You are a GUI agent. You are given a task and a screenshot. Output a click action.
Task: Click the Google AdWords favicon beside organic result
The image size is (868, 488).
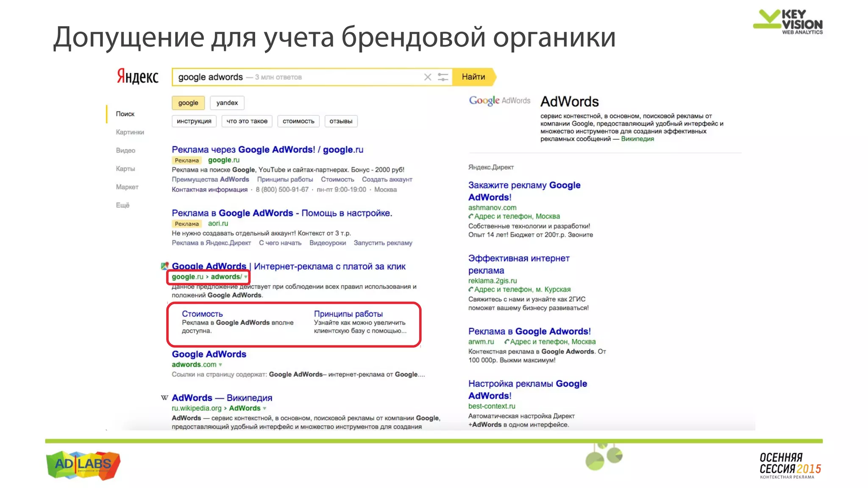click(165, 266)
